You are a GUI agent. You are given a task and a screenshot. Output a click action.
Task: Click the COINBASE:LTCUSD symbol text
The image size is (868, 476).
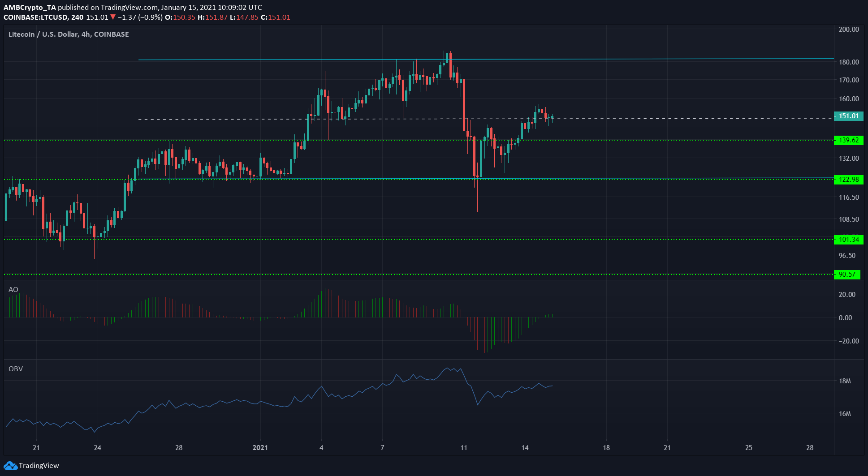[36, 17]
